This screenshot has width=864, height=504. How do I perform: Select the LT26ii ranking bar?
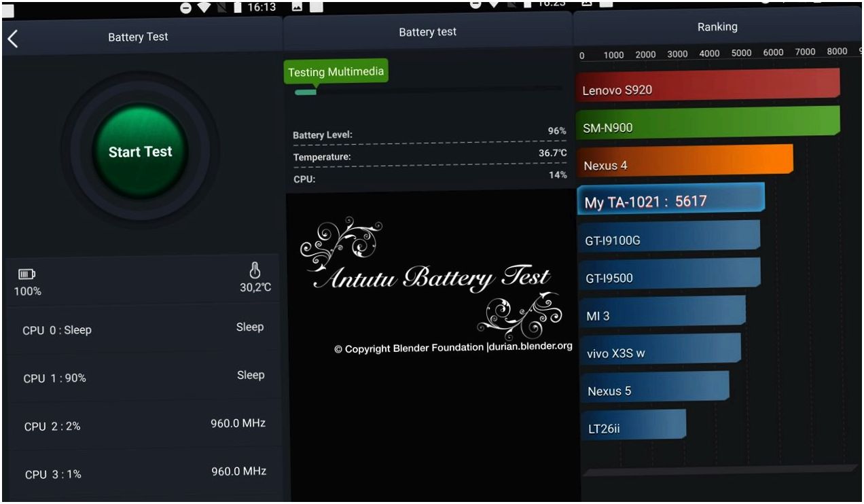(632, 425)
